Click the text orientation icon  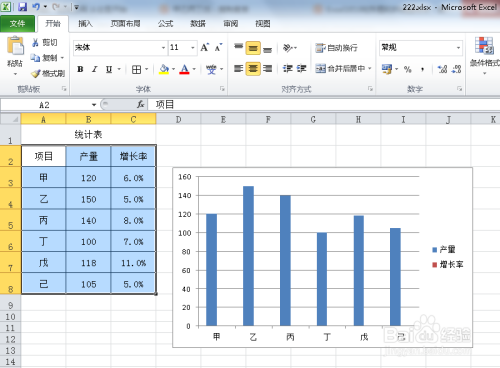288,48
